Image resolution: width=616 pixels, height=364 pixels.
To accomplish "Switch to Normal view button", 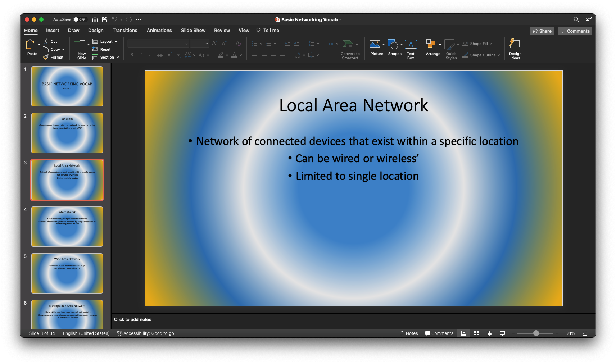I will 463,333.
